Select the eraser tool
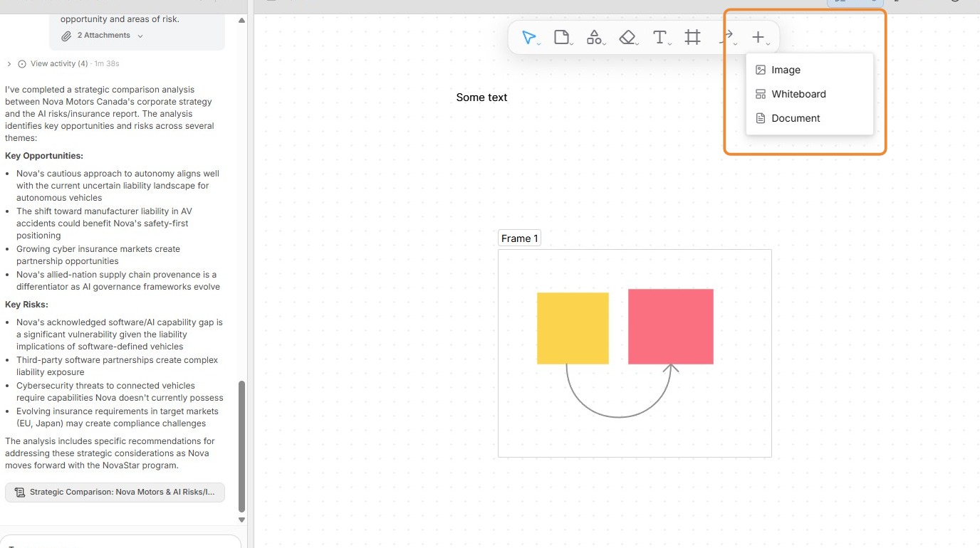Image resolution: width=980 pixels, height=548 pixels. click(x=627, y=38)
